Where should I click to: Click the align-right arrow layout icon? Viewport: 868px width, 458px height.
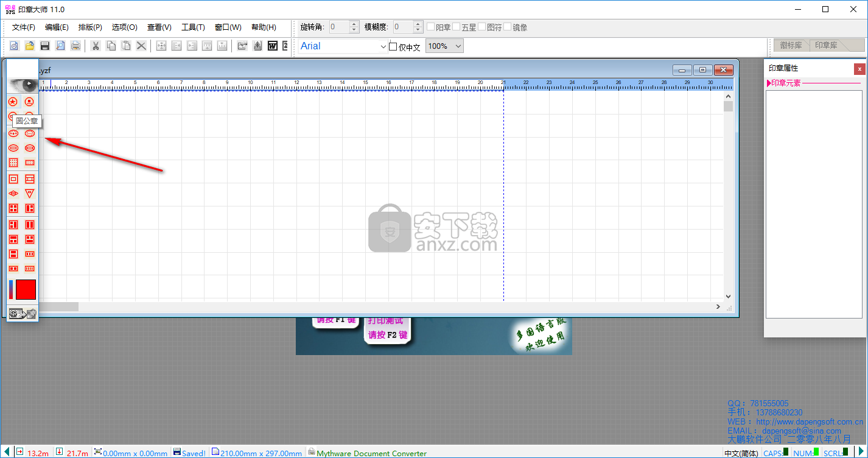(192, 46)
